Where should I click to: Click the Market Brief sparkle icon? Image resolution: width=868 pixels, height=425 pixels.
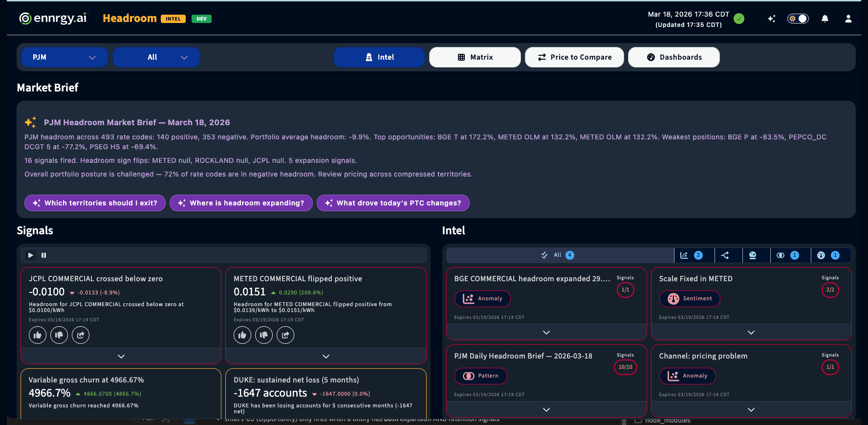click(x=30, y=122)
